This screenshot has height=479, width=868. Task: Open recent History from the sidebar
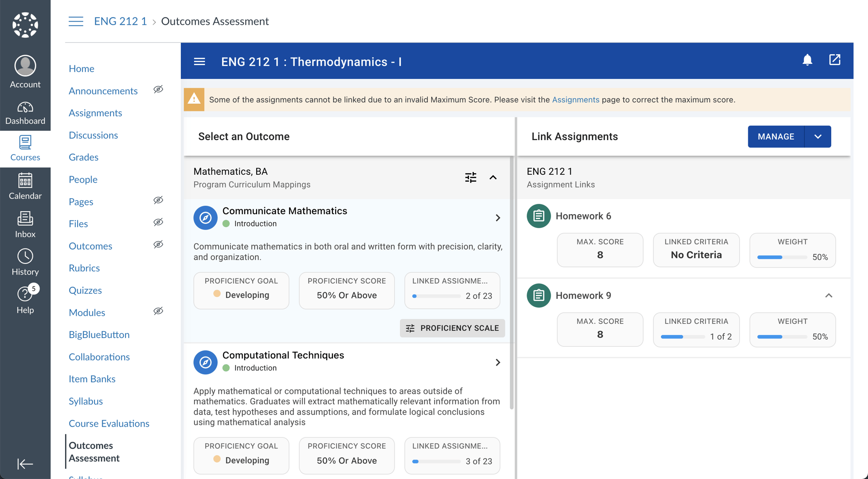[x=25, y=262]
